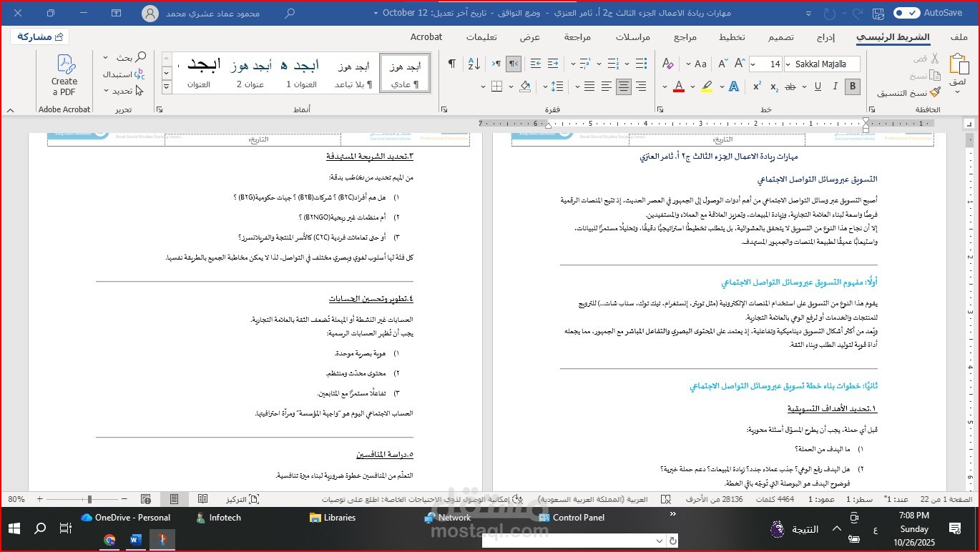Set left-to-right text direction
This screenshot has width=980, height=552.
coord(496,64)
